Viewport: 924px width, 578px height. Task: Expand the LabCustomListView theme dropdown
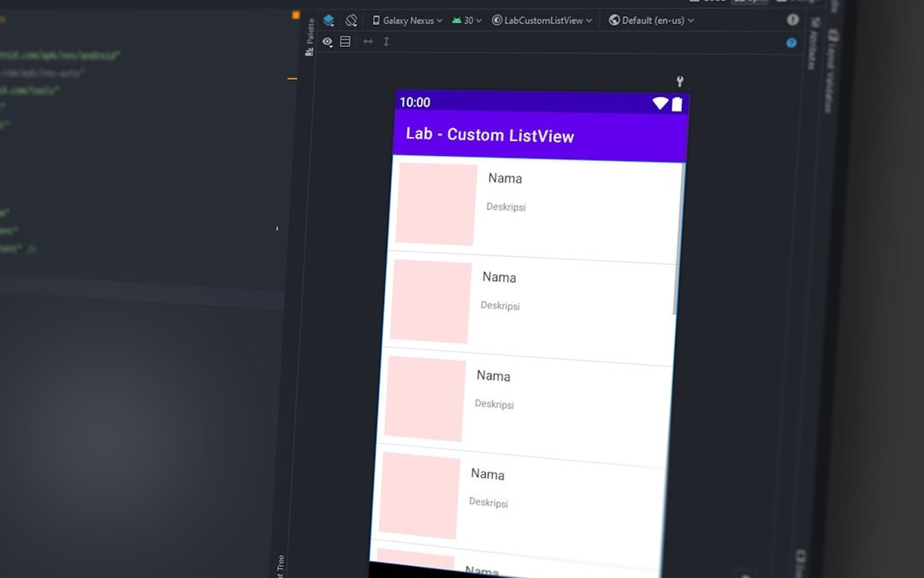(x=542, y=21)
